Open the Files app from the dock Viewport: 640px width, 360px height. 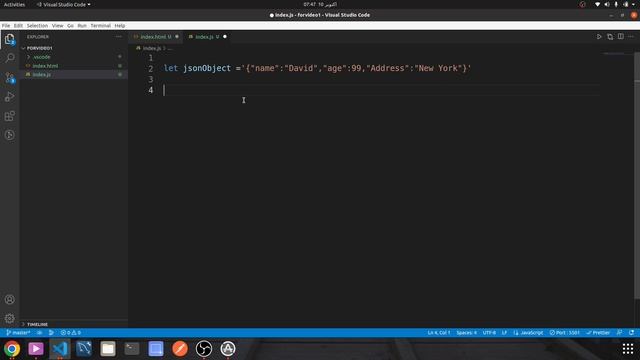108,349
